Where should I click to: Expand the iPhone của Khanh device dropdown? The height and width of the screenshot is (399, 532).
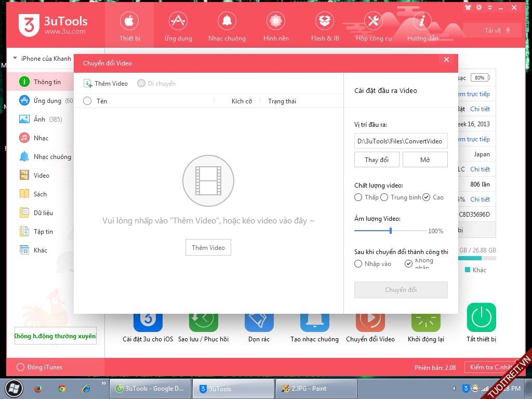[x=15, y=59]
